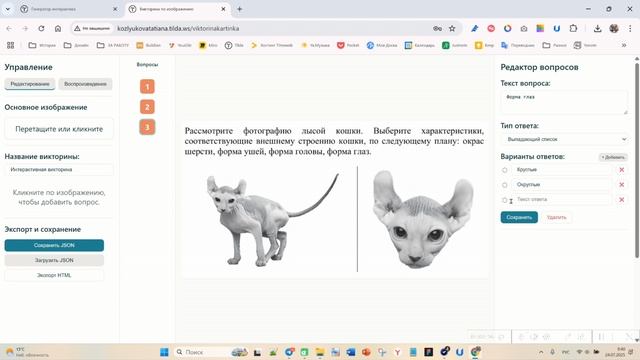Open Word from the taskbar

(x=351, y=352)
